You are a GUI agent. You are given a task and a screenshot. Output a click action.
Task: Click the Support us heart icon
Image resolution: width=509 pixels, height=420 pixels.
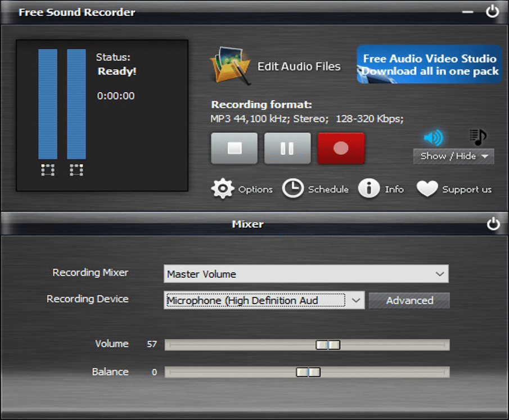click(427, 189)
